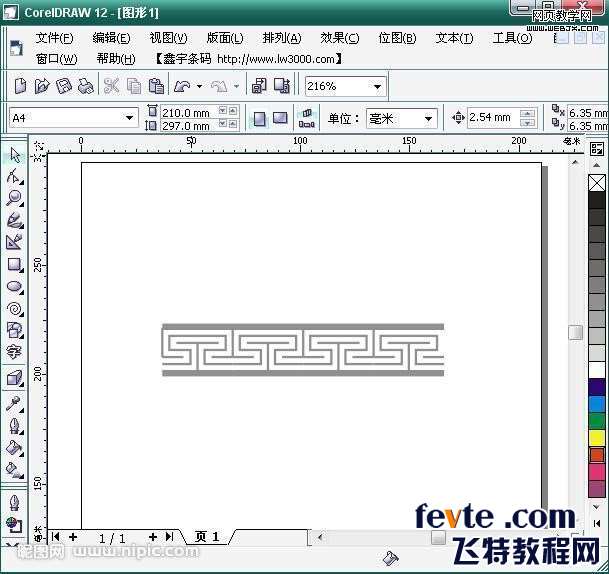This screenshot has height=574, width=609.
Task: Select the Text tool
Action: tap(14, 352)
